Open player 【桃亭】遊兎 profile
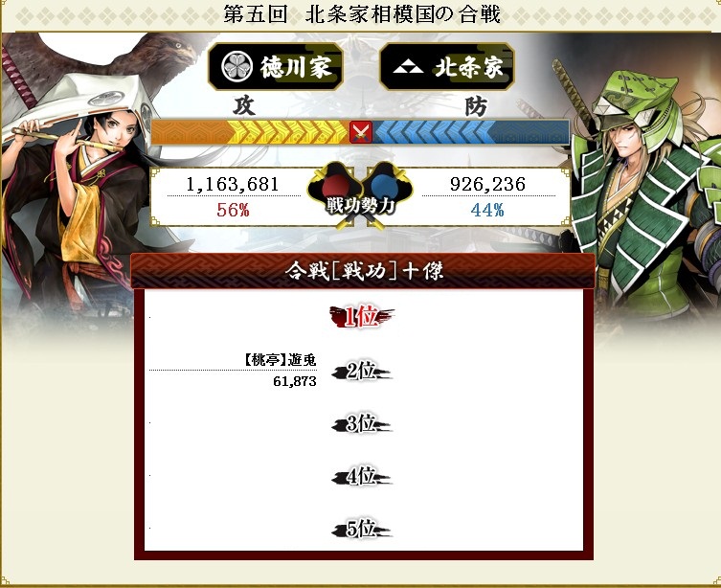This screenshot has width=721, height=588. click(280, 360)
